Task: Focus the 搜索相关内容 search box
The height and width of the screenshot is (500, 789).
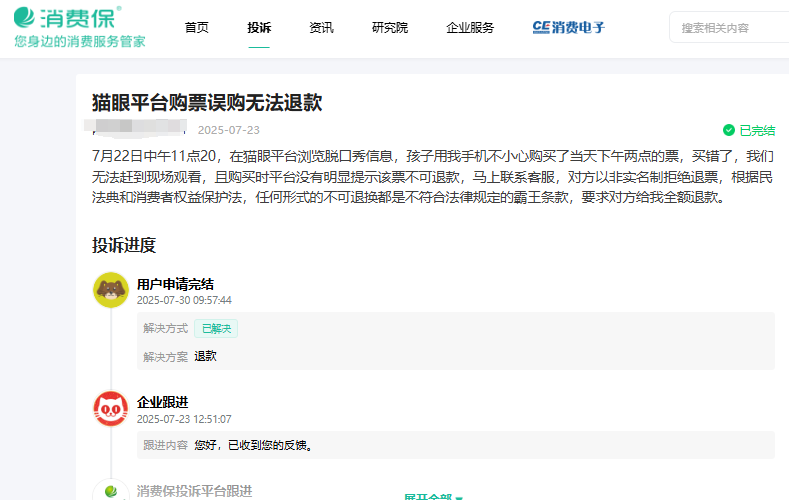Action: point(730,28)
